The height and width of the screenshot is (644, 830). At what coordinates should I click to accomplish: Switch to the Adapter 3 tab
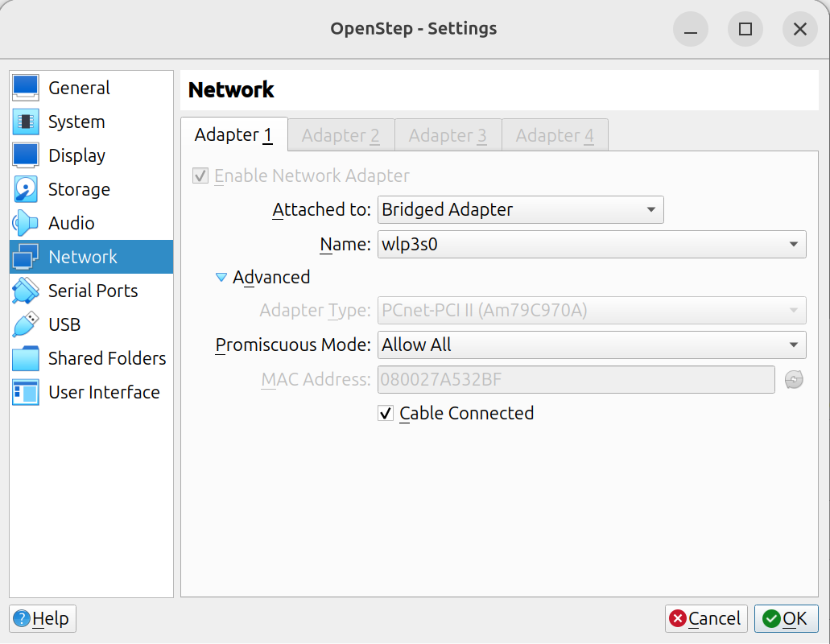tap(448, 135)
